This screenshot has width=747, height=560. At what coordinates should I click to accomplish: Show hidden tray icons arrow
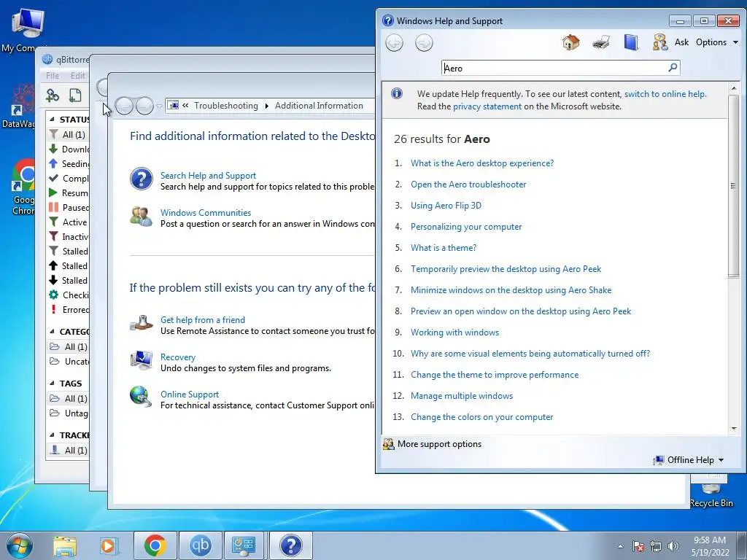pyautogui.click(x=620, y=546)
